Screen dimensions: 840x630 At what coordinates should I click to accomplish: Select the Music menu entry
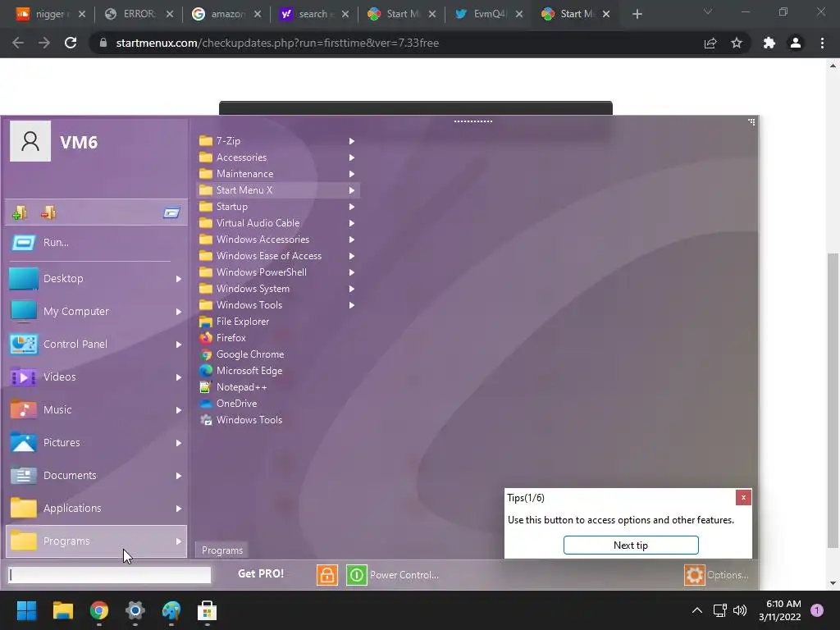click(97, 410)
